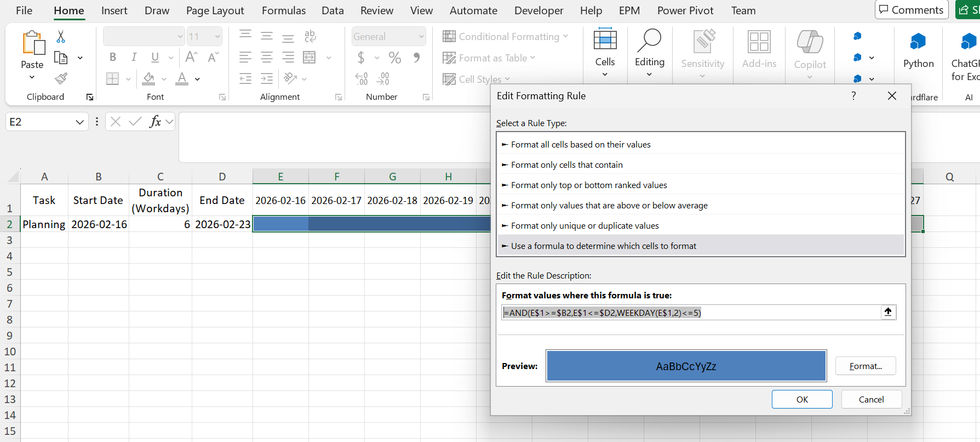Image resolution: width=980 pixels, height=442 pixels.
Task: Click OK in Edit Formatting Rule
Action: pyautogui.click(x=802, y=399)
